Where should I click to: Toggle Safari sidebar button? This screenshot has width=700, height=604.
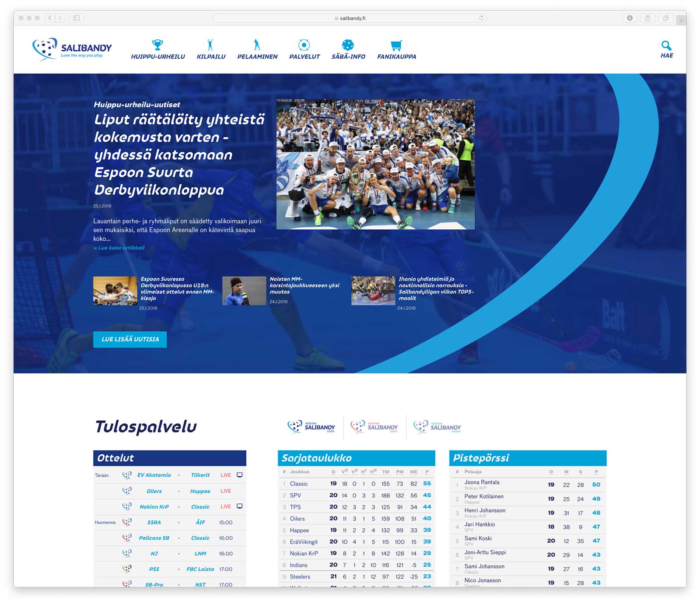pos(77,18)
